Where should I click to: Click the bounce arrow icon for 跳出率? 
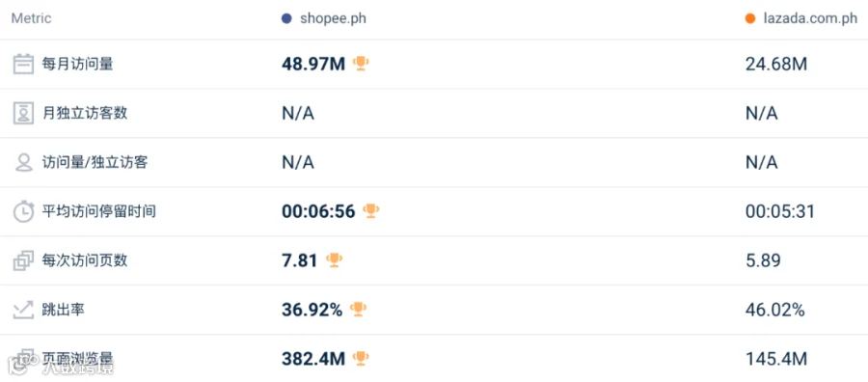pyautogui.click(x=23, y=310)
